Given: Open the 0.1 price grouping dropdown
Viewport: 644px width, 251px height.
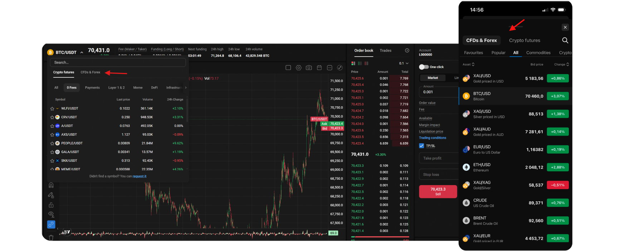Looking at the screenshot, I should (x=404, y=63).
